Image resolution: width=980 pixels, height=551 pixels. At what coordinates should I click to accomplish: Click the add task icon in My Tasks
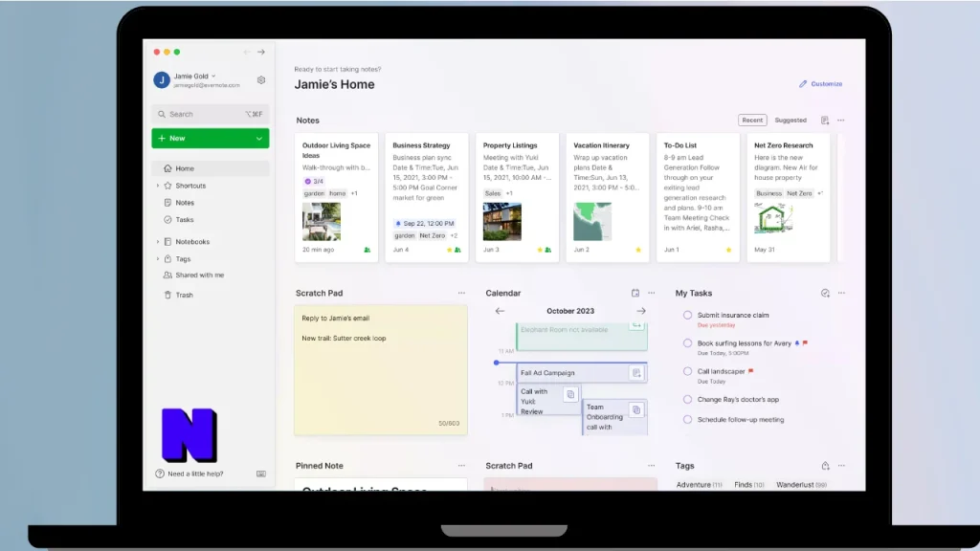pyautogui.click(x=825, y=293)
